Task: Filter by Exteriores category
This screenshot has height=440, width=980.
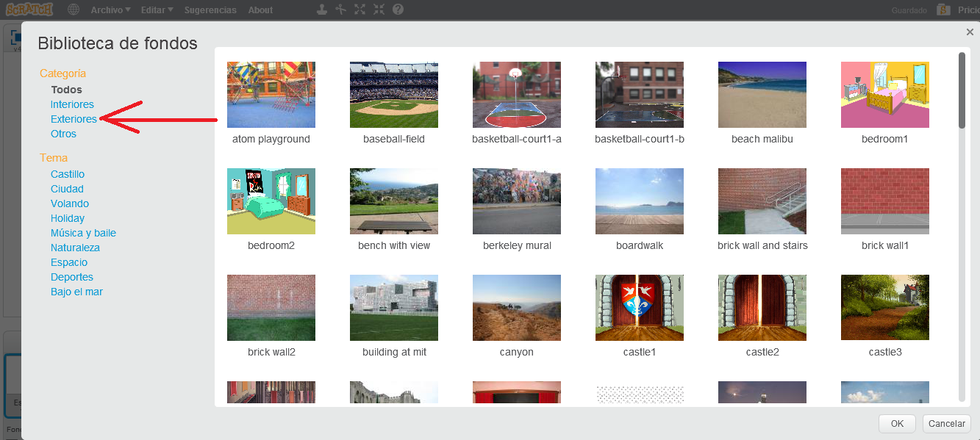Action: click(74, 119)
